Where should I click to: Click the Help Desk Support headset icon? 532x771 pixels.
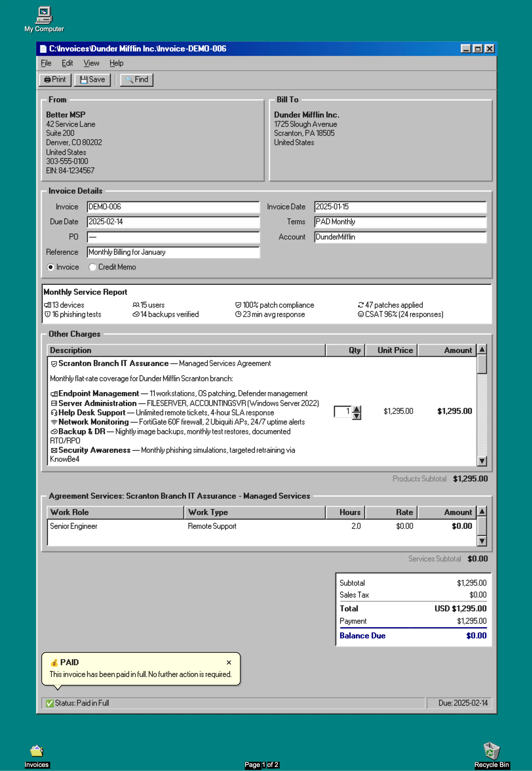(54, 413)
